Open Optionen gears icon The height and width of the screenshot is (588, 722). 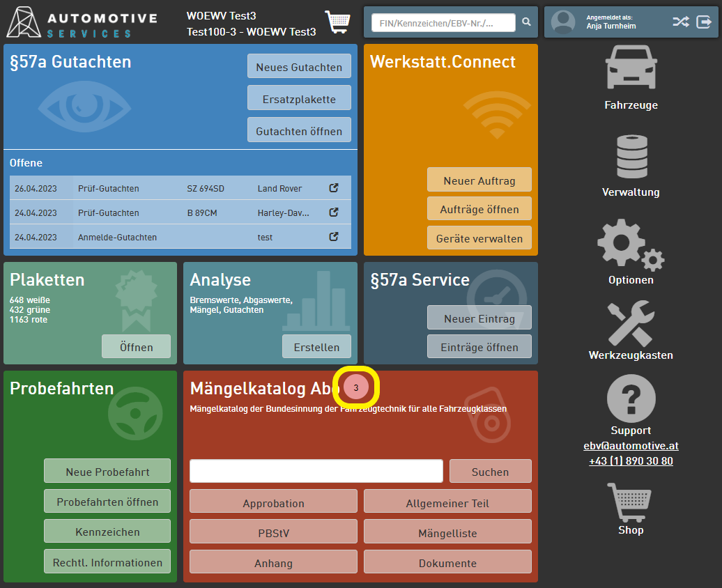pyautogui.click(x=630, y=244)
